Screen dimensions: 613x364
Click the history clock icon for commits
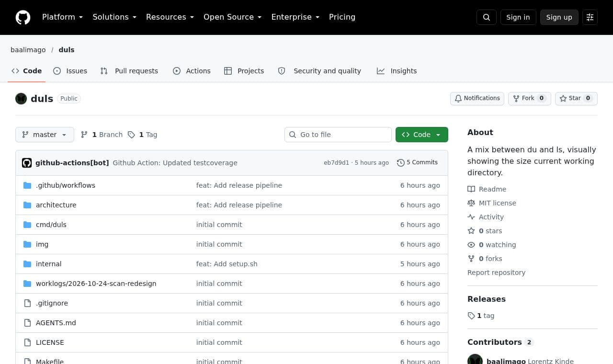[401, 163]
